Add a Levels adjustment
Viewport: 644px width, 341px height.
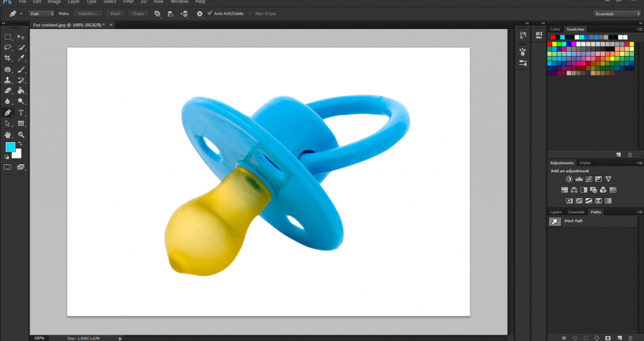coord(579,179)
